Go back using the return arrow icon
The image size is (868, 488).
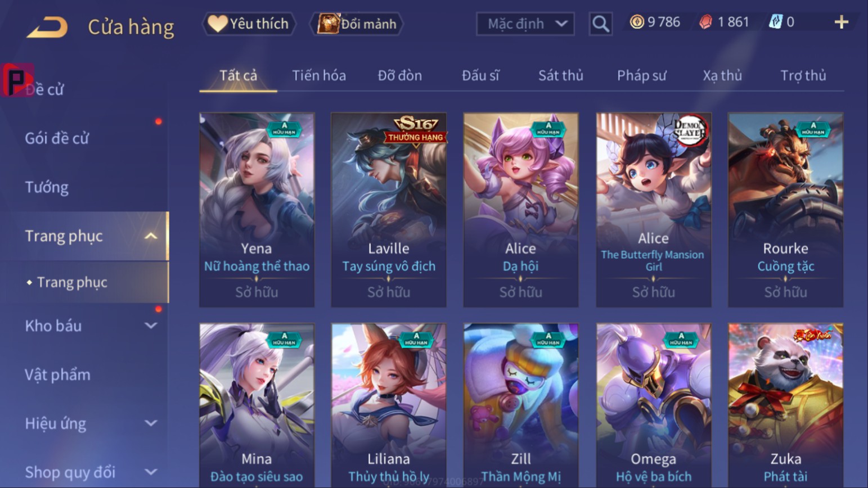pos(47,27)
